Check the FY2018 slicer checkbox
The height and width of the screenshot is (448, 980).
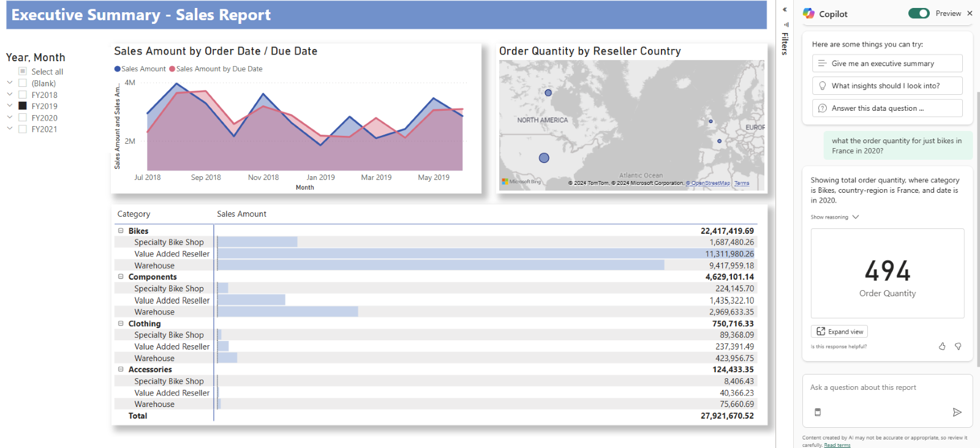(x=23, y=95)
